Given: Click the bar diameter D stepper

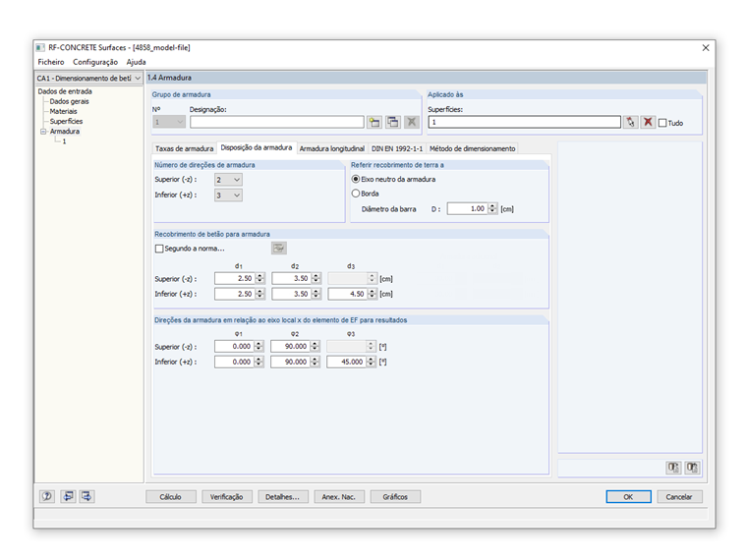Looking at the screenshot, I should [x=492, y=208].
